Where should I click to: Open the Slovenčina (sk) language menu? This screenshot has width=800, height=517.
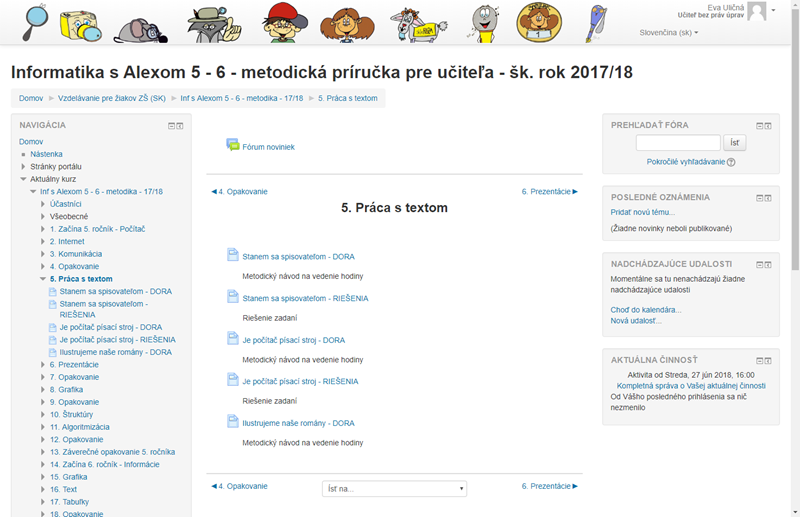click(x=668, y=33)
